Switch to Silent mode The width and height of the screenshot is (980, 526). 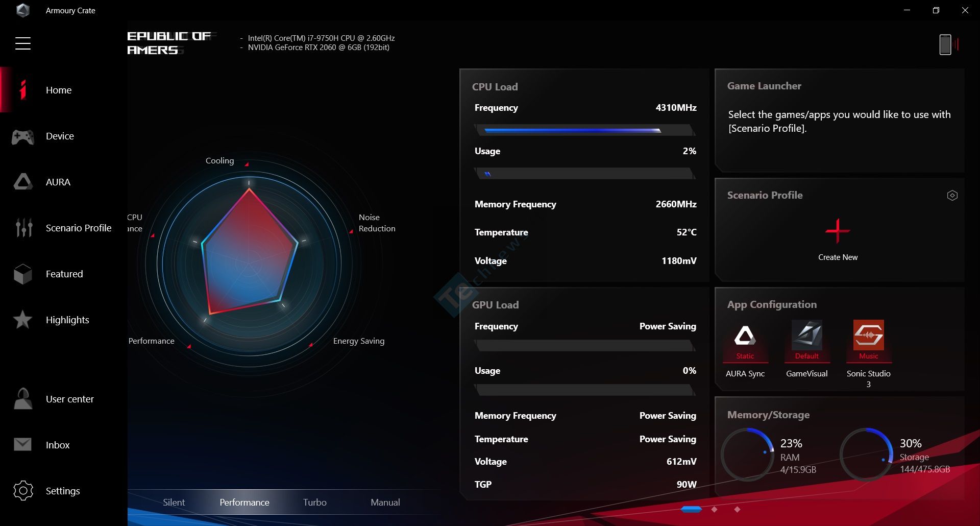pyautogui.click(x=174, y=503)
